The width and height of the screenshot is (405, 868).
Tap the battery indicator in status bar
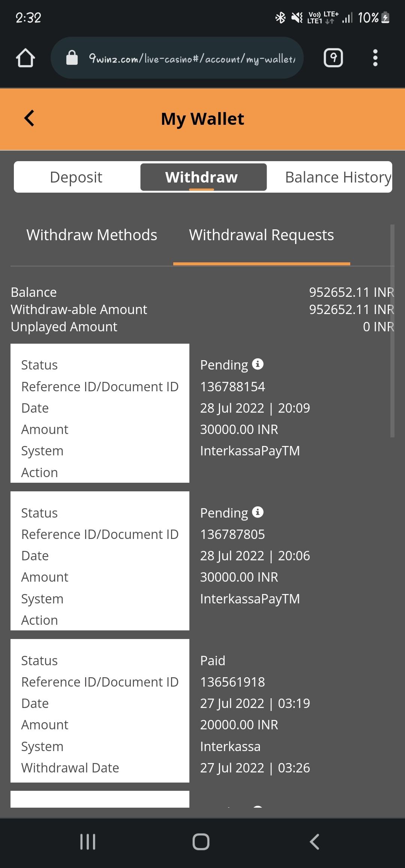click(x=385, y=18)
